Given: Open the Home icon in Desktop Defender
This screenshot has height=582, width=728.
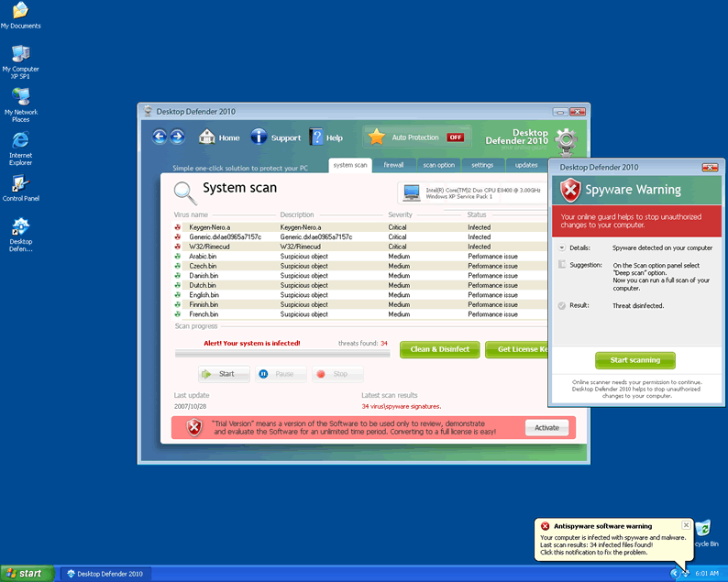Looking at the screenshot, I should [x=207, y=137].
